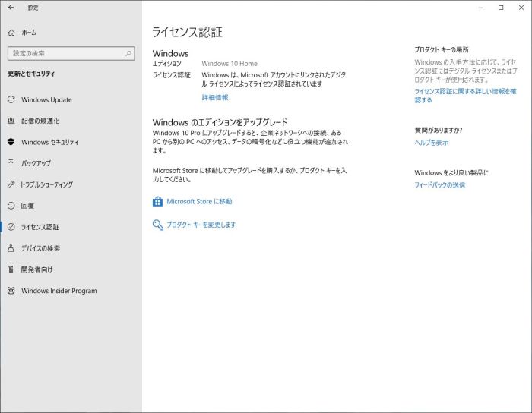
Task: Click the トラブルシューティング wrench icon
Action: [x=11, y=184]
